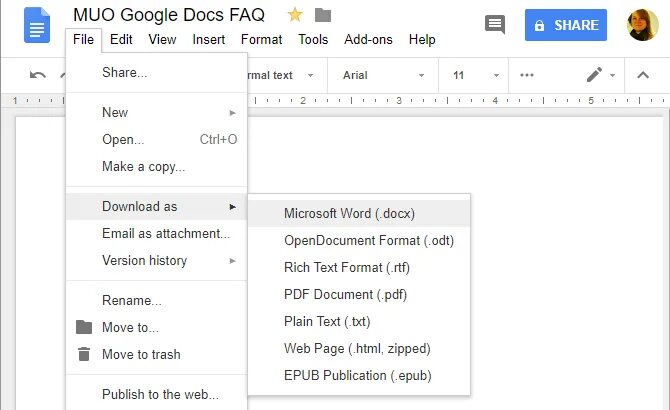670x410 pixels.
Task: Click the move-to-folder icon beside the title
Action: click(x=323, y=15)
